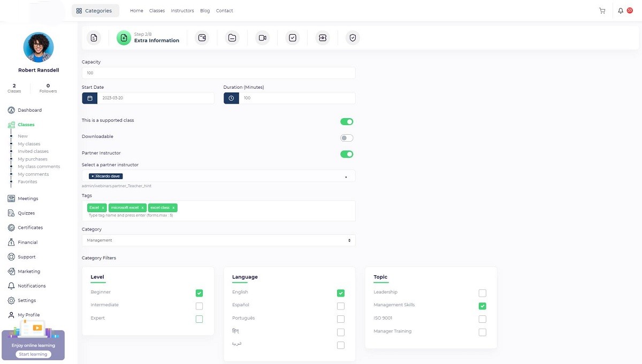Open Blog from the top menu
The width and height of the screenshot is (642, 364).
point(205,11)
